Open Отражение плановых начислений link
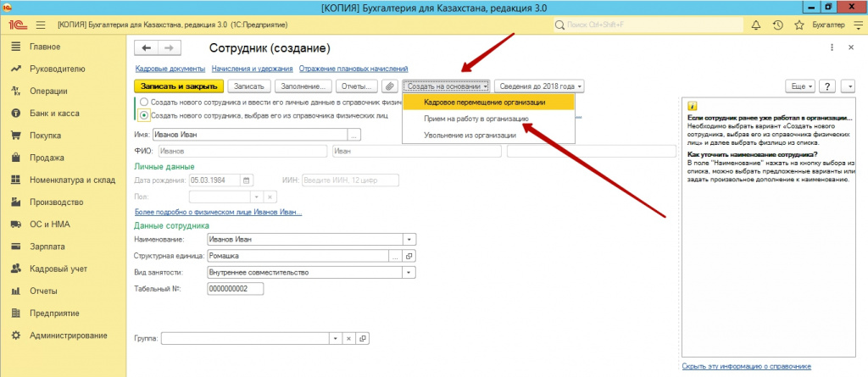This screenshot has height=377, width=868. 353,69
